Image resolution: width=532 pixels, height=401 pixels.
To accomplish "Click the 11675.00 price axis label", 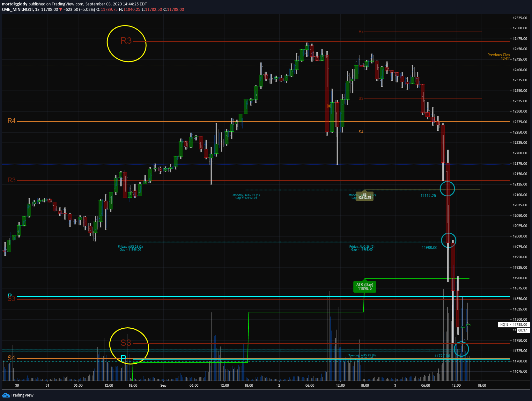I will [x=520, y=371].
